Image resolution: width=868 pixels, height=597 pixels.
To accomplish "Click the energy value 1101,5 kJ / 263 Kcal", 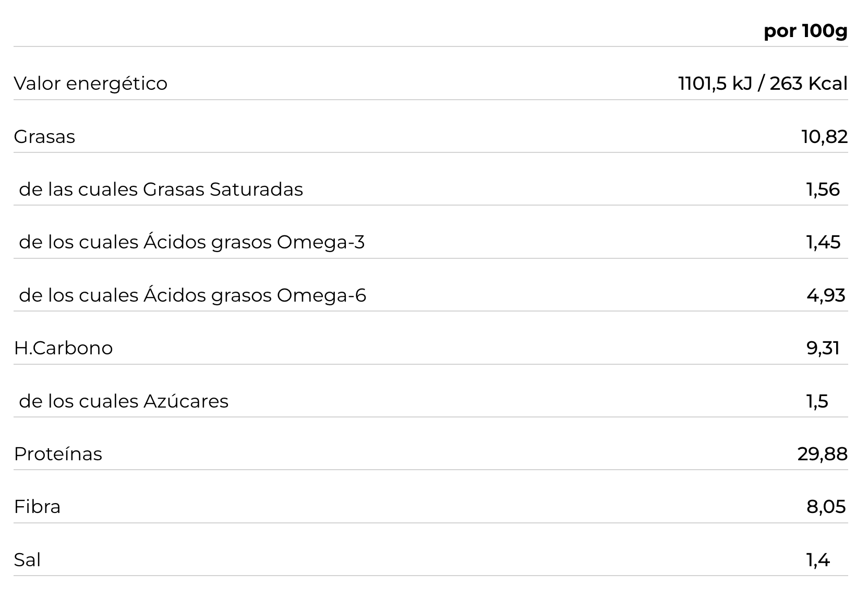I will coord(763,83).
